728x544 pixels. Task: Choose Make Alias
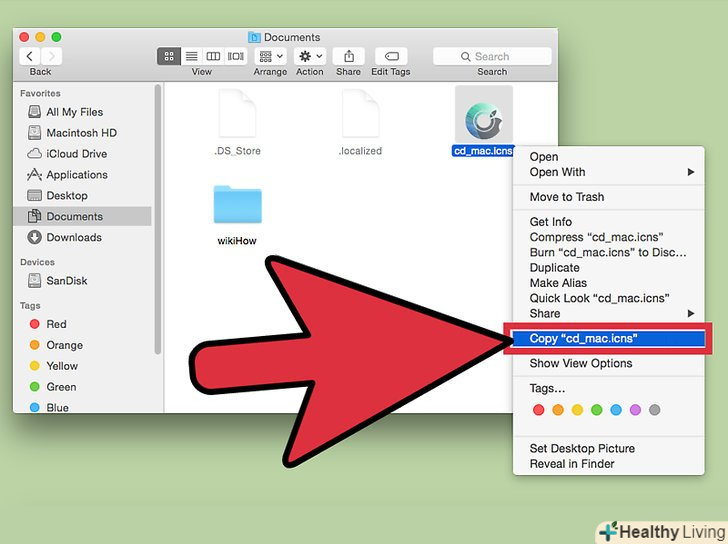point(609,283)
